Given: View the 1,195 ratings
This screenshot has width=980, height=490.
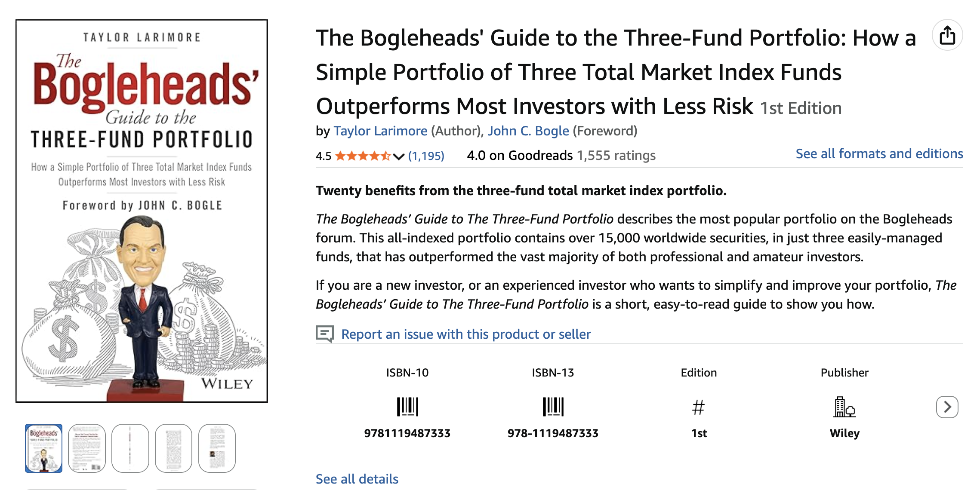Looking at the screenshot, I should (x=427, y=156).
